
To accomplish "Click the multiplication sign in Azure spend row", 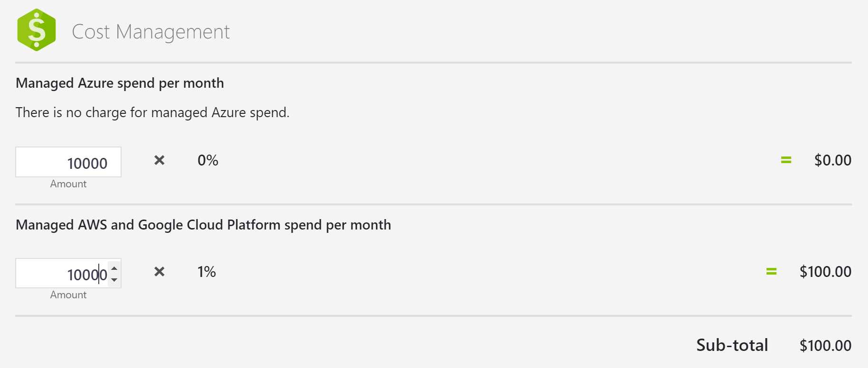I will point(159,160).
